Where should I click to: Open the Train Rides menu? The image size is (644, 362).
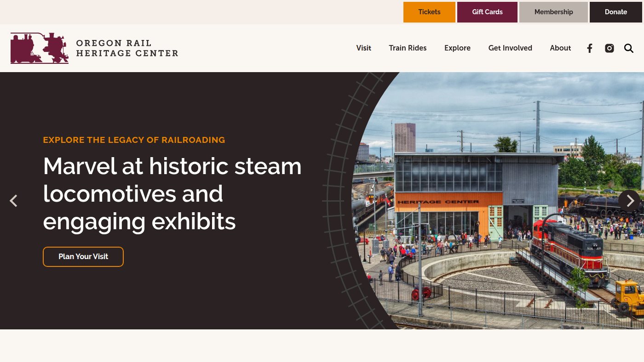408,48
